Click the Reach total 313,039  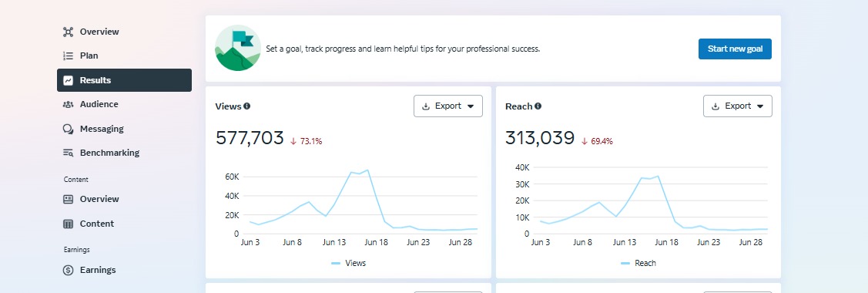[x=540, y=138]
